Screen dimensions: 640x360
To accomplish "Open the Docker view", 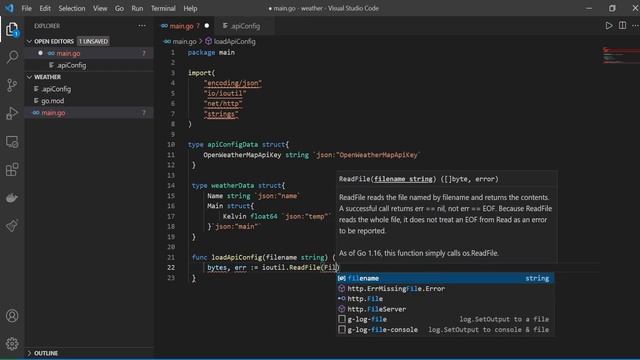I will pos(12,198).
